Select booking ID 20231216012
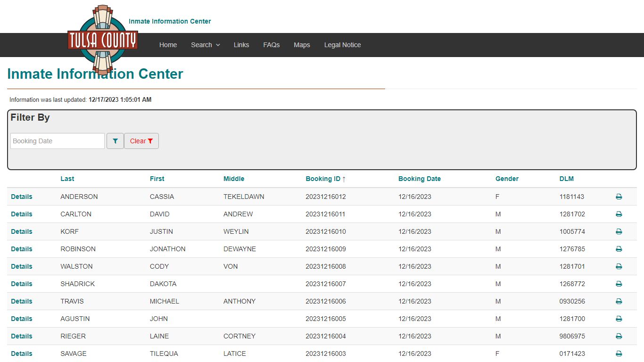Image resolution: width=644 pixels, height=362 pixels. coord(326,197)
